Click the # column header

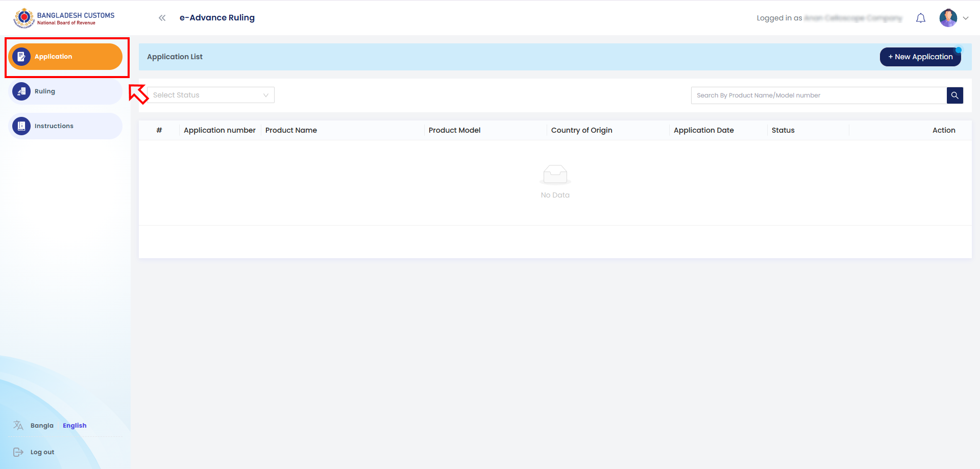pyautogui.click(x=159, y=130)
